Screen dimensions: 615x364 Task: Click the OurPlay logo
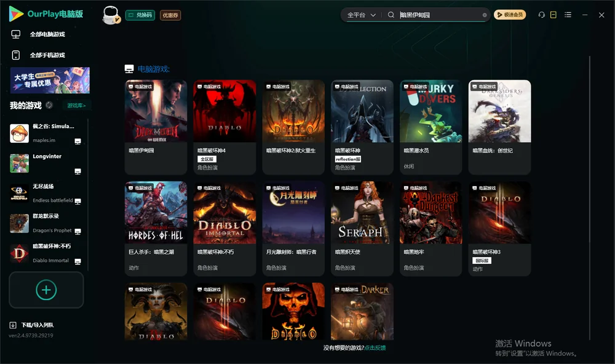46,14
